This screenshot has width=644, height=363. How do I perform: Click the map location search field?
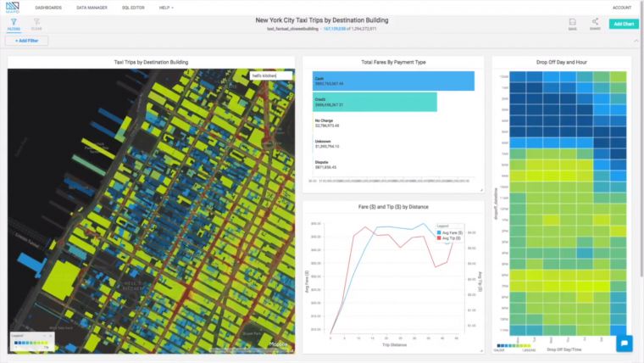(271, 75)
